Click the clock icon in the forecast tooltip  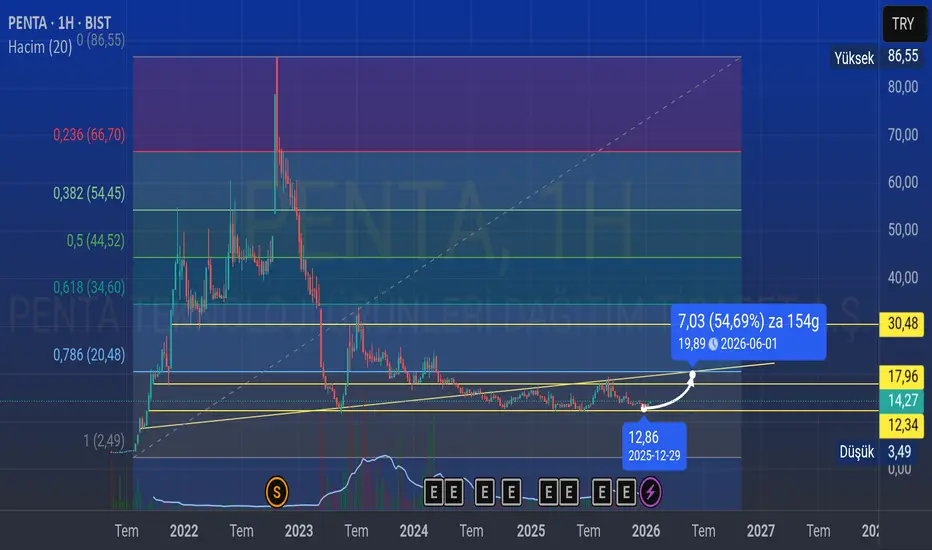713,344
